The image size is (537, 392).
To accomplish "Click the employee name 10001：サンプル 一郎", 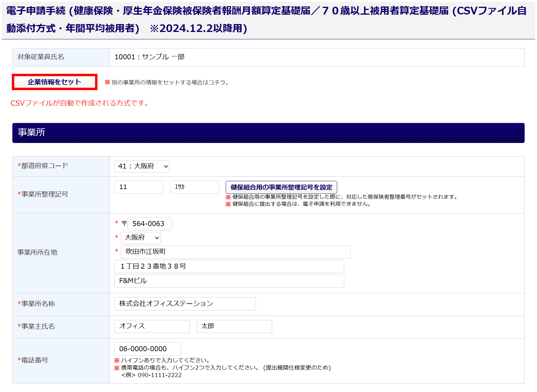I will (x=150, y=57).
